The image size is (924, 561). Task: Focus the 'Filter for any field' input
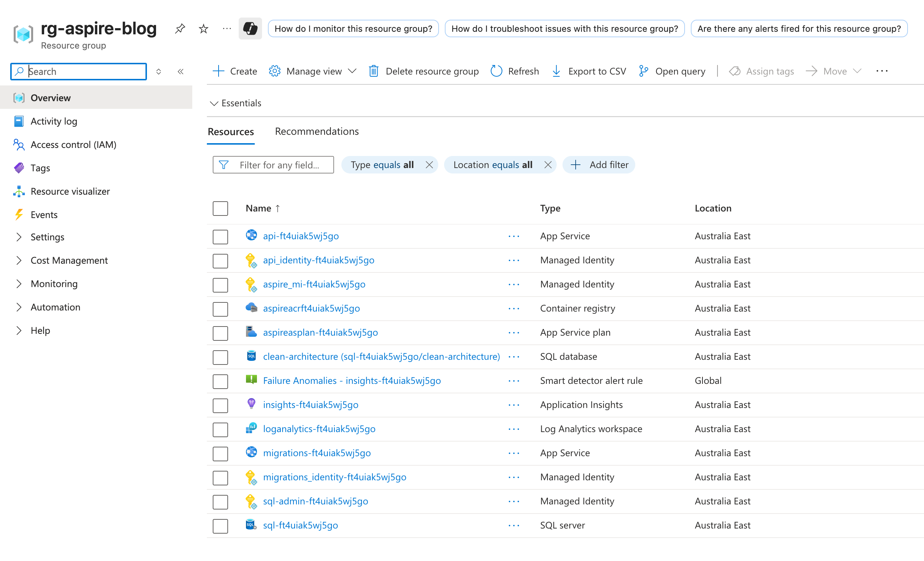(273, 165)
